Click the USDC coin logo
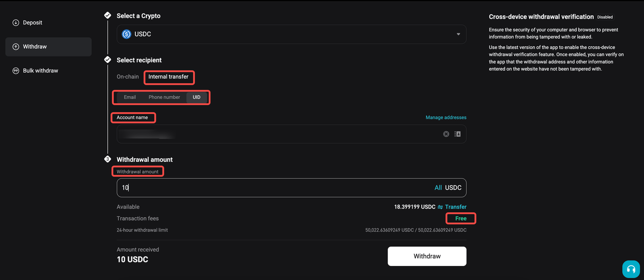644x280 pixels. [127, 34]
